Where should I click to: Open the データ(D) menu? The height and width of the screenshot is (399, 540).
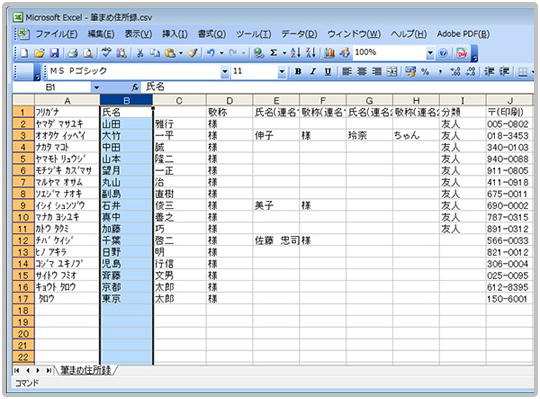pos(299,34)
